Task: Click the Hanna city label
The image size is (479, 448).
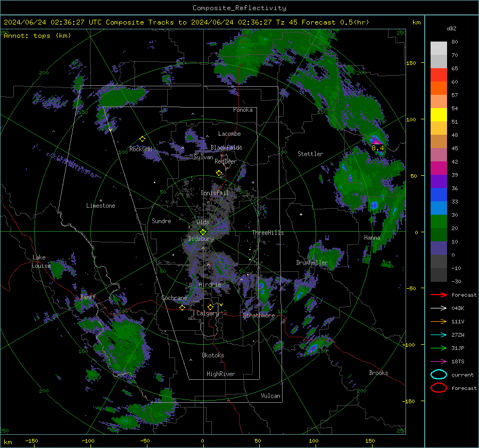Action: (373, 238)
